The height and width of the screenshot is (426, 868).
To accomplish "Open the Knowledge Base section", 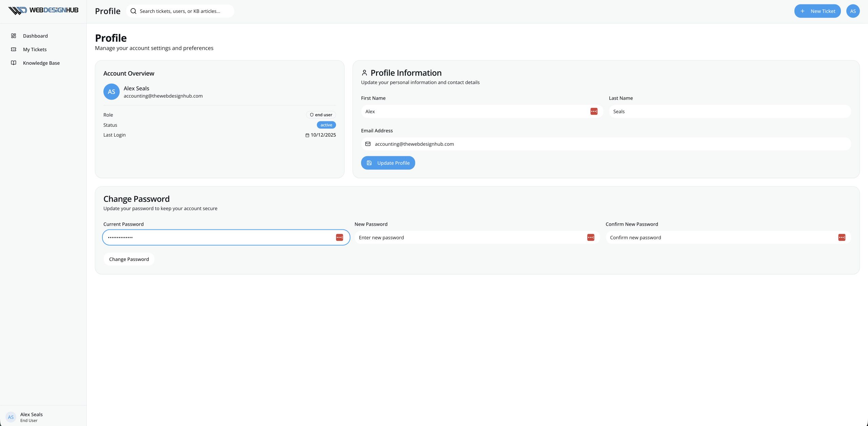I will tap(41, 63).
